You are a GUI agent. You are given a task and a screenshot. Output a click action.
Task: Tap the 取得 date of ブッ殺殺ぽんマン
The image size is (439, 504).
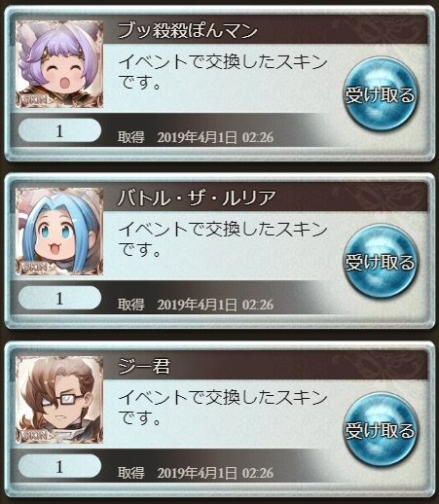pos(196,137)
